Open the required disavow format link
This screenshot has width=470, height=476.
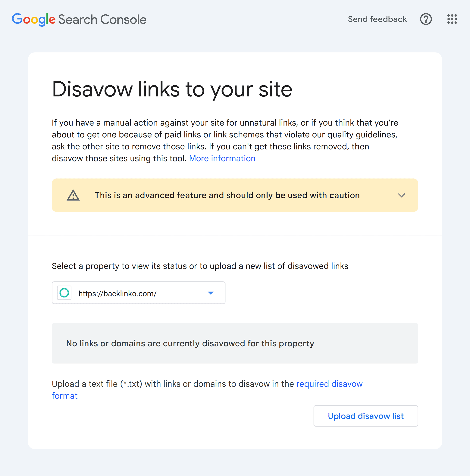(329, 384)
